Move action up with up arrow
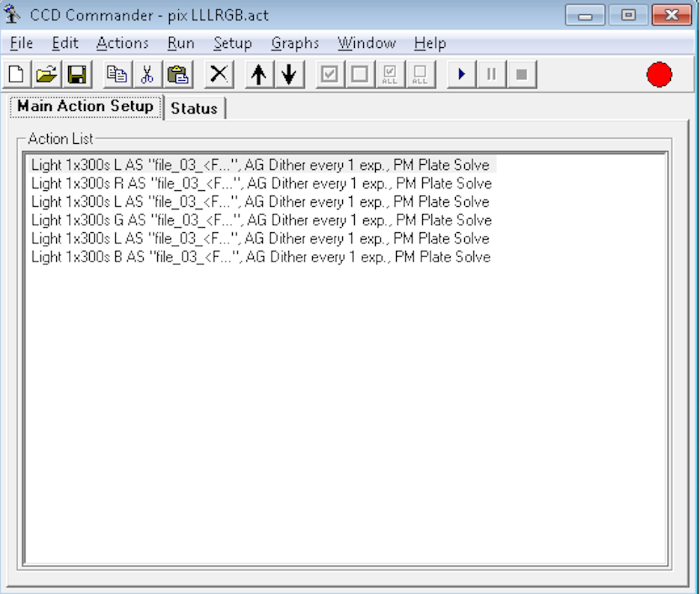 pyautogui.click(x=259, y=74)
